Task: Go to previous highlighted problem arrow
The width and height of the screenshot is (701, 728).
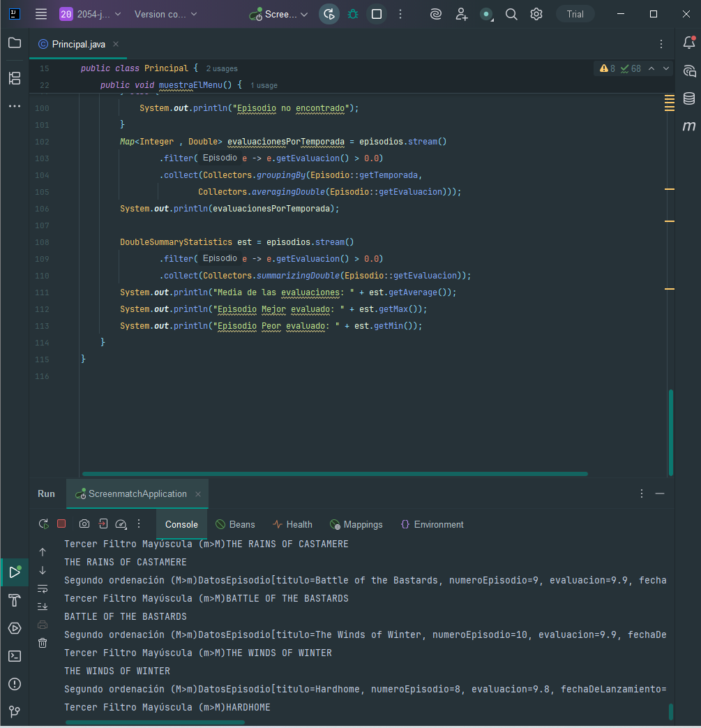Action: pos(651,68)
